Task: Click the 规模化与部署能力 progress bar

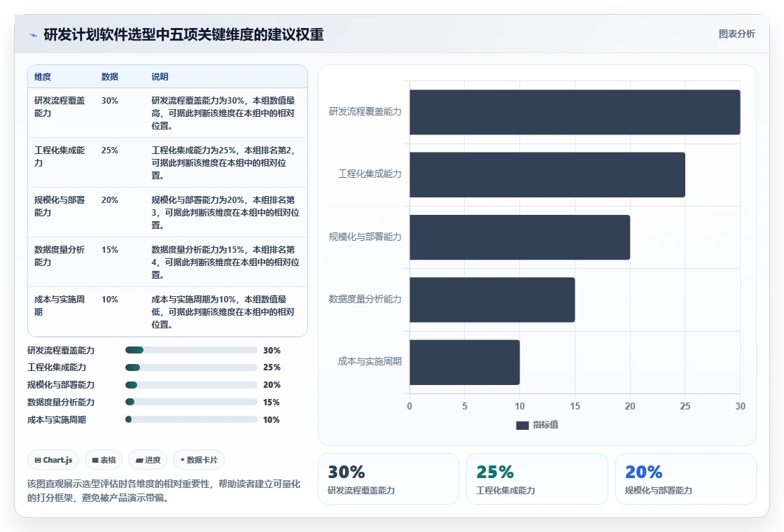Action: tap(191, 385)
